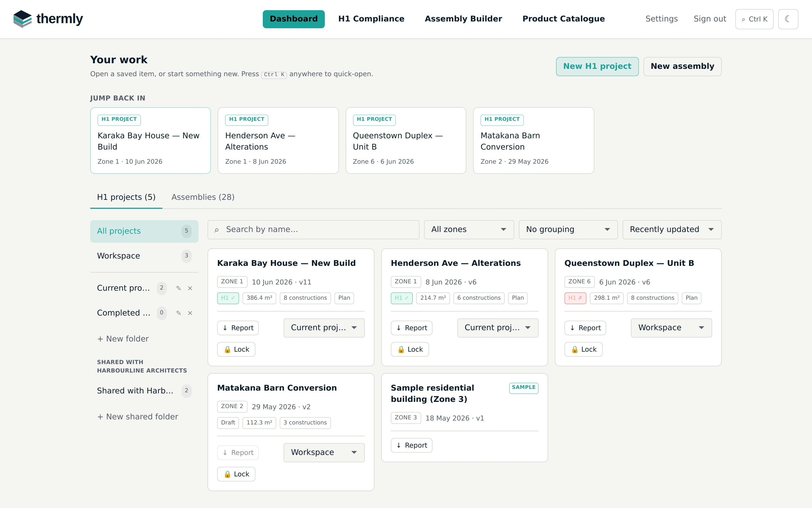Open the Completed sidebar folder
812x508 pixels.
click(x=123, y=313)
